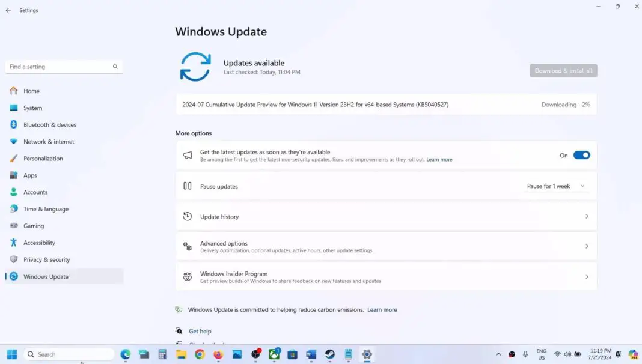Click the Download & install all button

pyautogui.click(x=563, y=70)
